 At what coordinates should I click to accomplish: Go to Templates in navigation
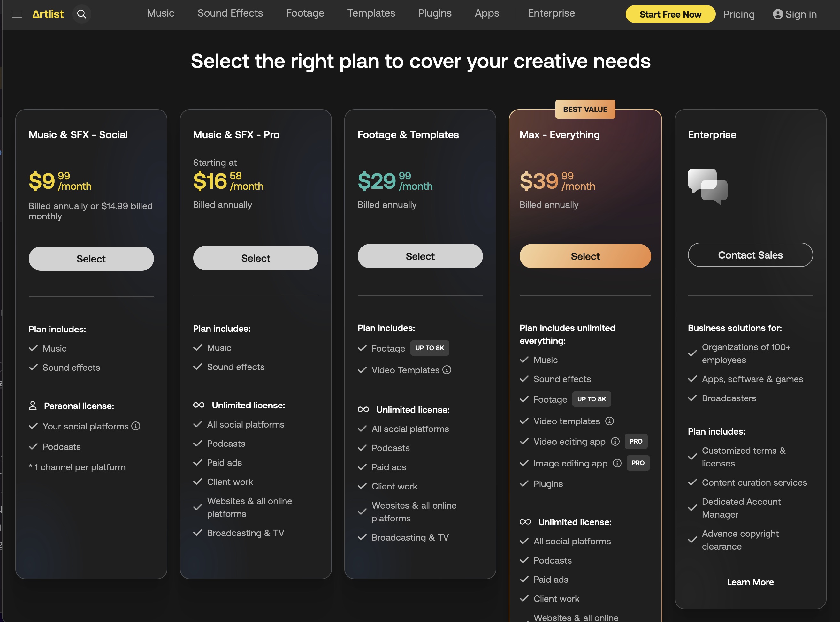point(371,13)
